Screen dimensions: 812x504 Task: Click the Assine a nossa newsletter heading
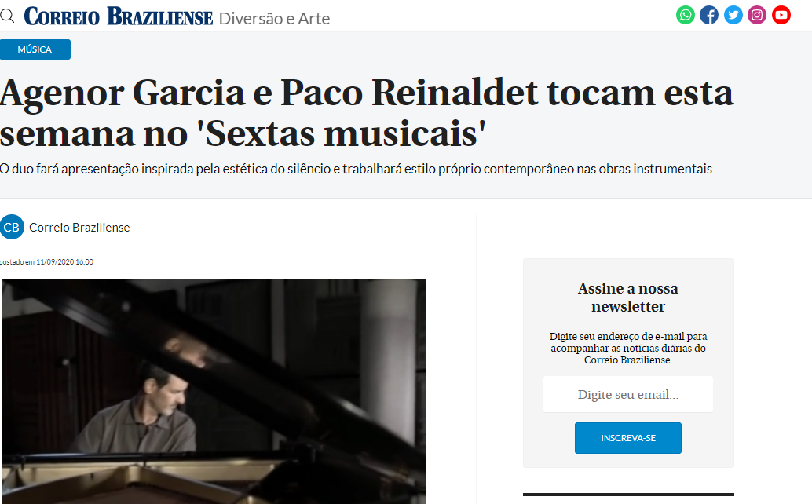point(628,298)
